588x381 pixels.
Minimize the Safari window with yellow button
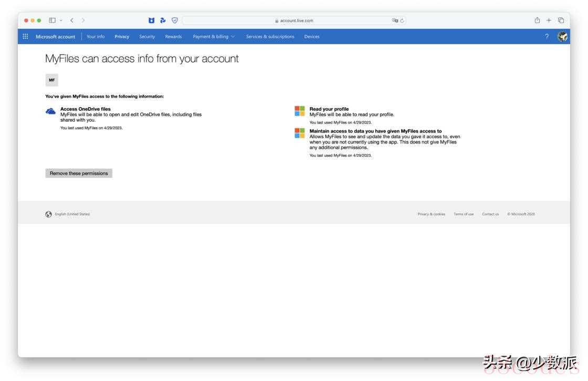33,20
